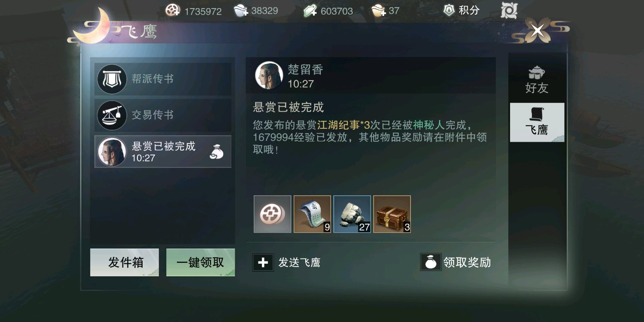The image size is (644, 322).
Task: Select the copper coin reward item
Action: click(273, 214)
